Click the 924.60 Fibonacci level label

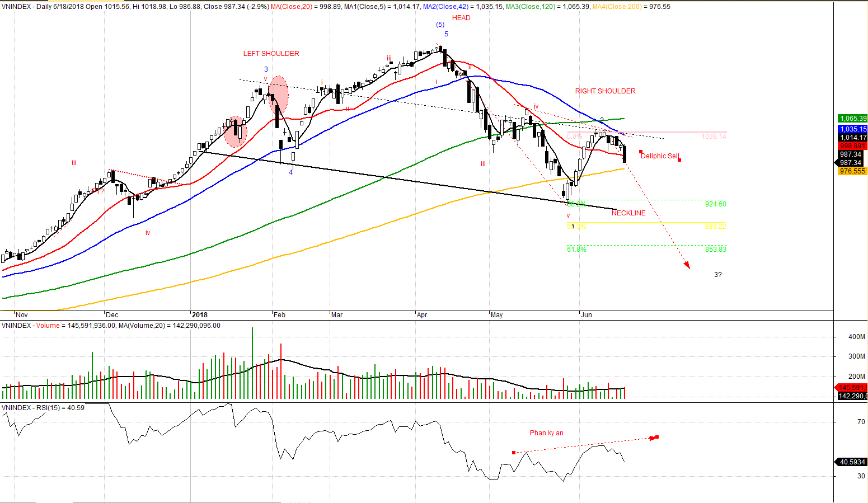coord(715,204)
